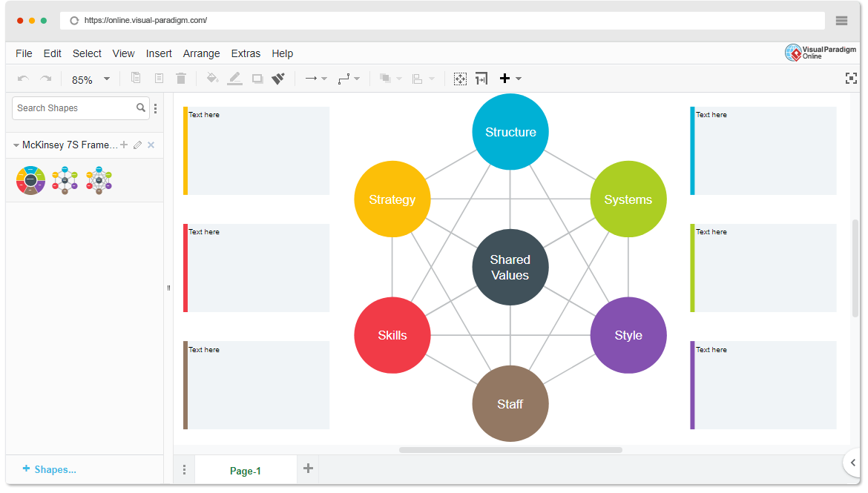Reload the page in browser

(x=74, y=21)
